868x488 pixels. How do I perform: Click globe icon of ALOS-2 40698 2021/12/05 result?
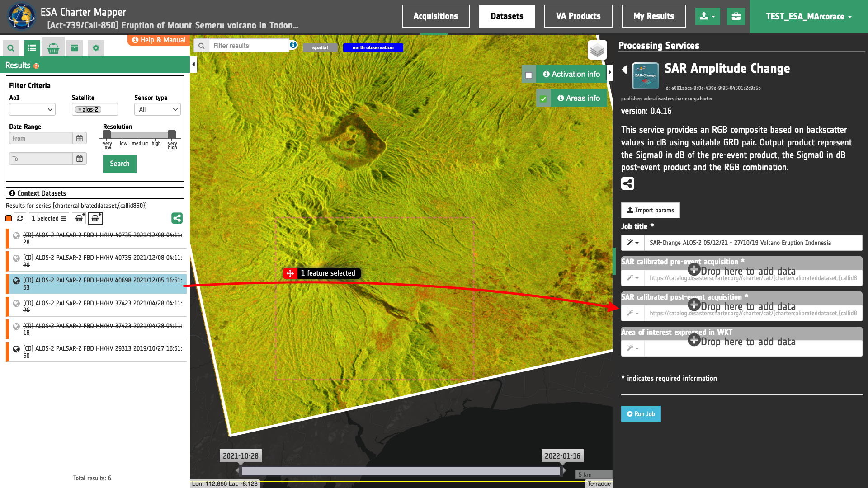tap(16, 281)
